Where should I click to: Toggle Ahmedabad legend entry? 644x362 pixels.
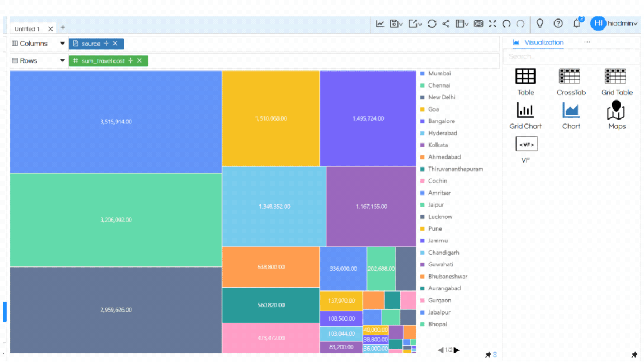point(441,157)
